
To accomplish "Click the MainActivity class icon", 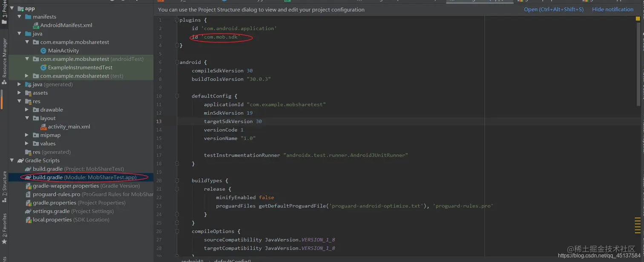I will pyautogui.click(x=43, y=51).
